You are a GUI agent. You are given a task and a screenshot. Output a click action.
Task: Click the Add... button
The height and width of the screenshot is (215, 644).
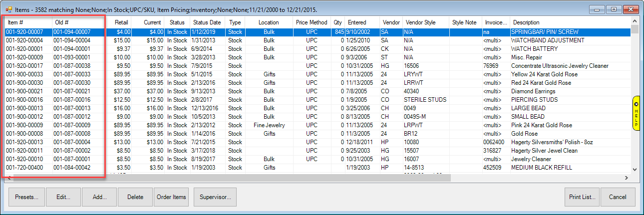pos(99,197)
